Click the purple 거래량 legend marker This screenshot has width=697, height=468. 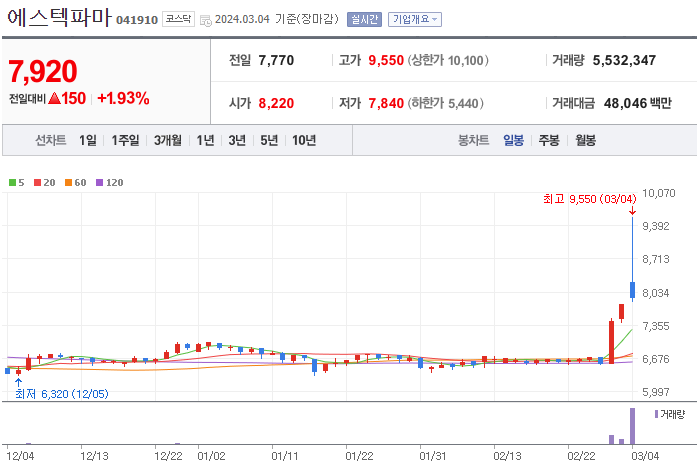click(x=656, y=414)
